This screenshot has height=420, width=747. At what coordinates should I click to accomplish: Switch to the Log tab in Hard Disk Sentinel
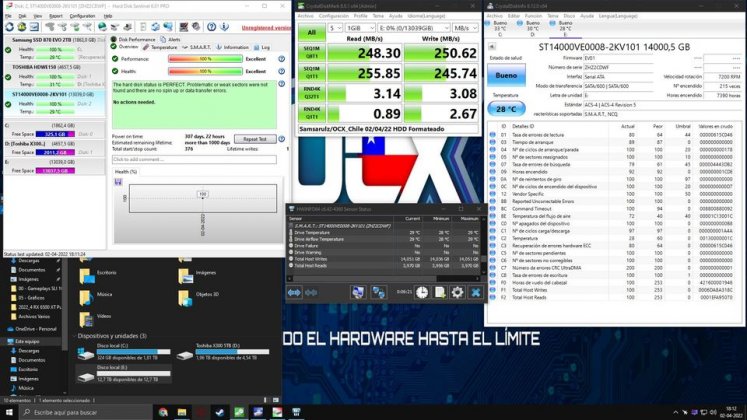click(262, 47)
